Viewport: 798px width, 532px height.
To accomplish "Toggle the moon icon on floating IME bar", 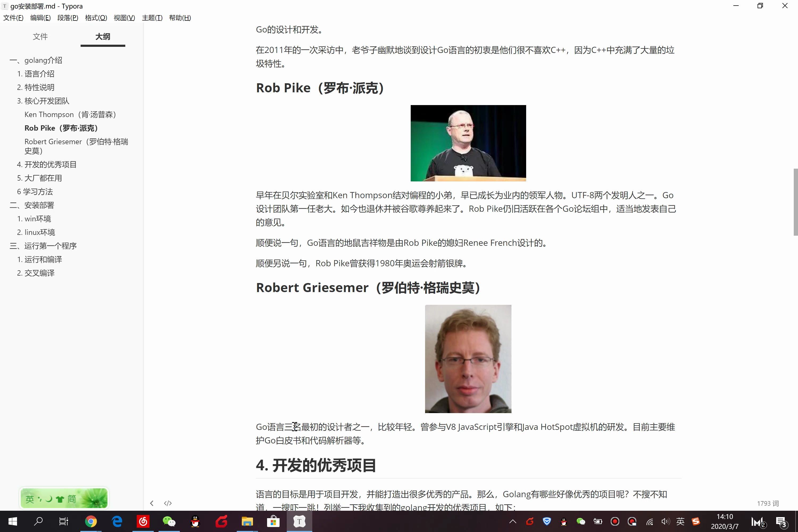I will (x=49, y=499).
